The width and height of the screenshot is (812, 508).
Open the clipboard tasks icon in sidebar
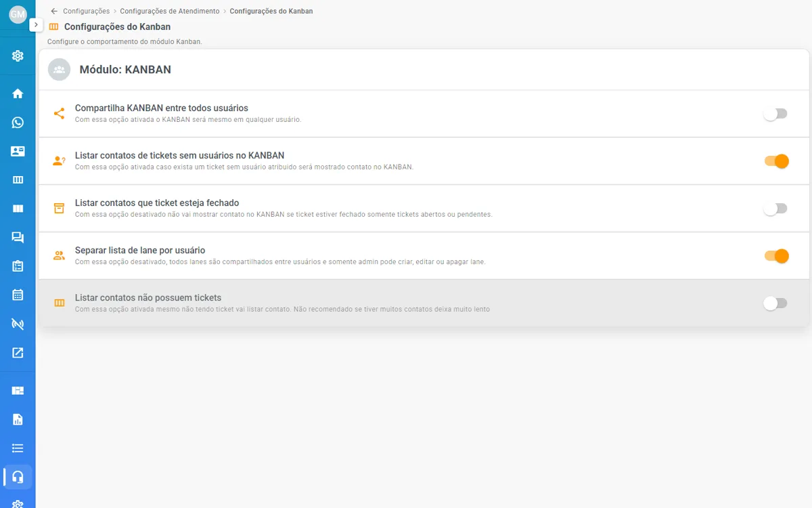click(x=18, y=266)
